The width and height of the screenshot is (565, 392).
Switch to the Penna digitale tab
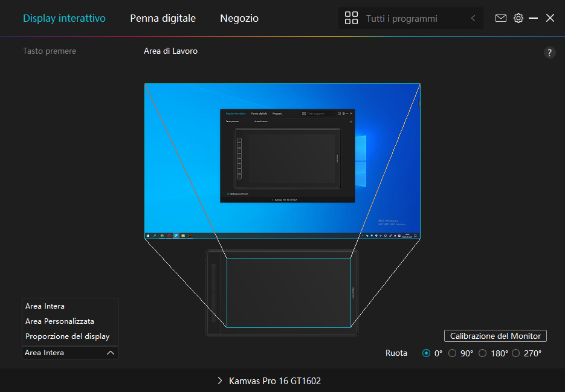pos(163,18)
